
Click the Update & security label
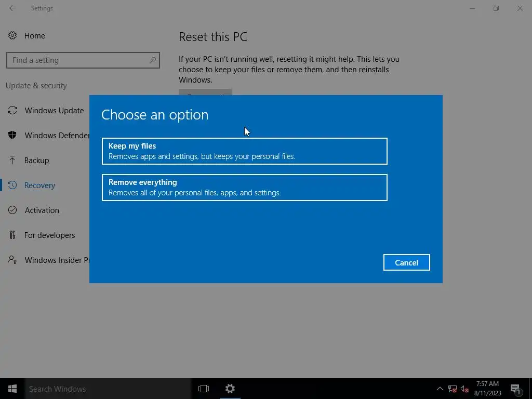pyautogui.click(x=36, y=86)
